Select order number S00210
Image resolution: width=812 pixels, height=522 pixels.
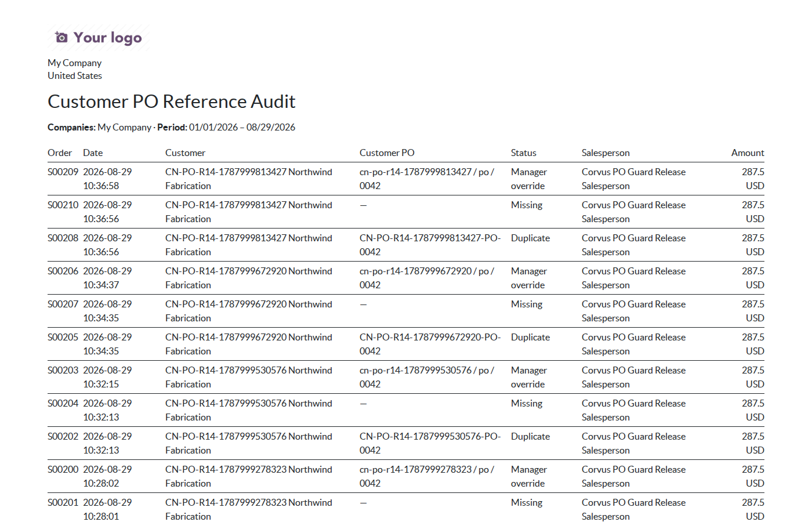pos(63,205)
